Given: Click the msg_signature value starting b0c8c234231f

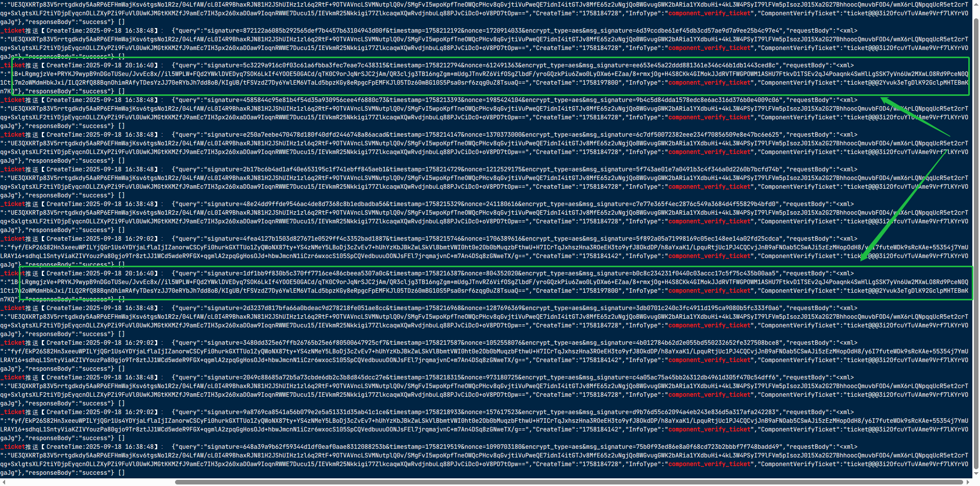Looking at the screenshot, I should tap(704, 273).
